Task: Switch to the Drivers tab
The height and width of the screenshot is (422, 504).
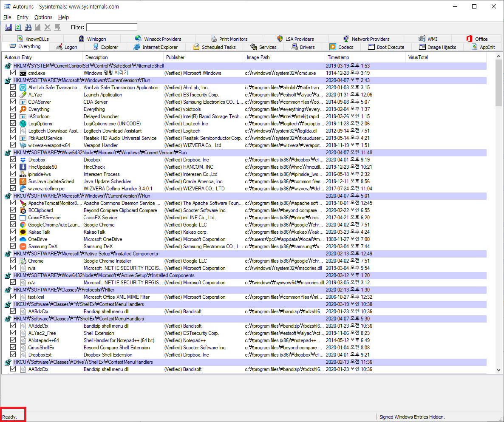Action: (303, 47)
